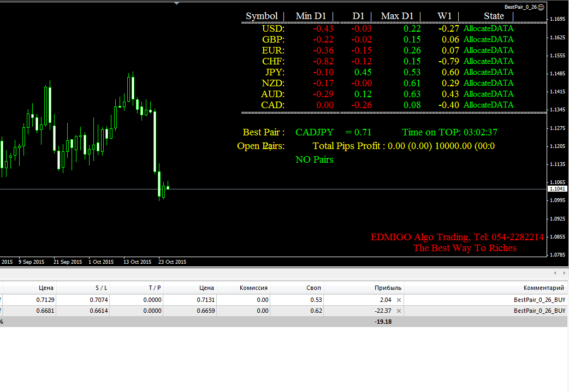Click the JPY: symbol row label
The width and height of the screenshot is (569, 392).
275,72
